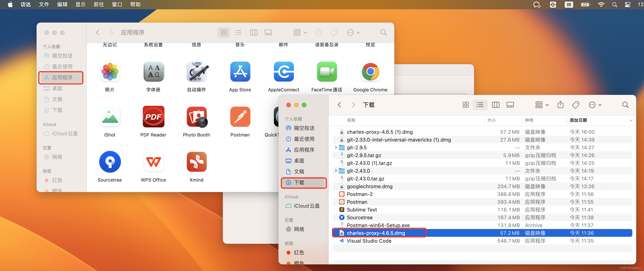Open Photo Booth app icon
Image resolution: width=644 pixels, height=271 pixels.
click(197, 117)
